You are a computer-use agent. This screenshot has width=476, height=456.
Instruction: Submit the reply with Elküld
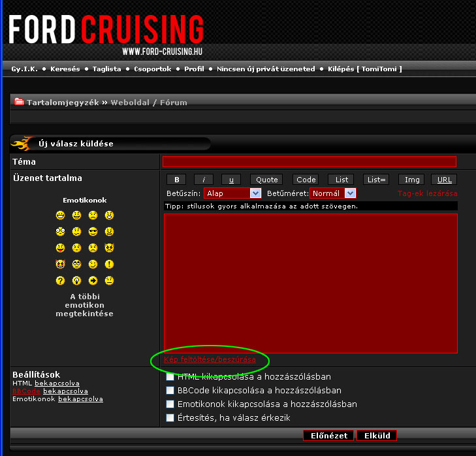(377, 436)
